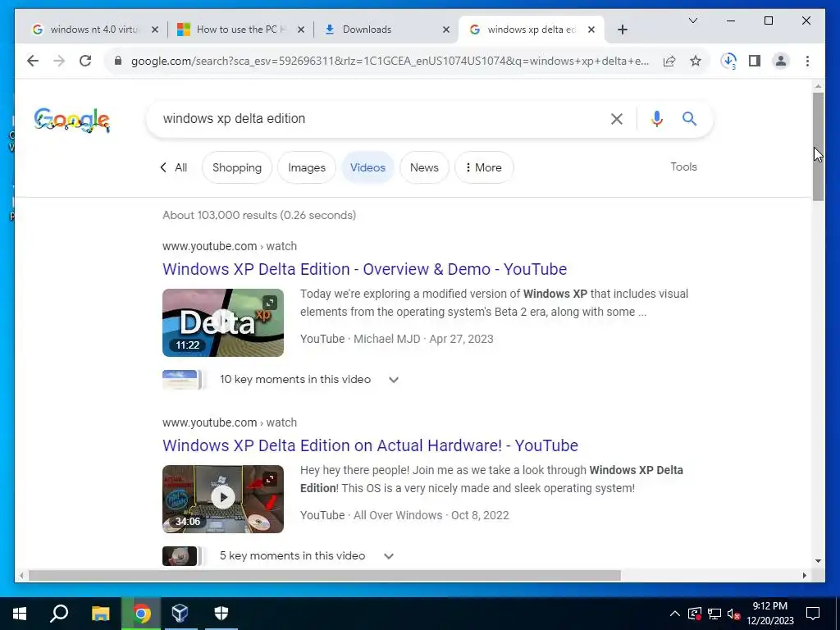Viewport: 840px width, 630px height.
Task: Select the Shopping search filter
Action: 237,167
